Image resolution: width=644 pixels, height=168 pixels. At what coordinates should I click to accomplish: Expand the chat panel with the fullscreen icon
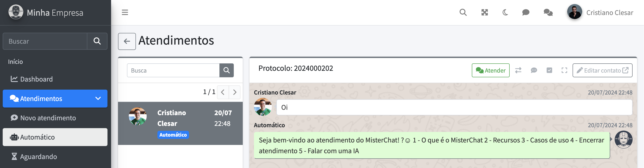click(564, 71)
